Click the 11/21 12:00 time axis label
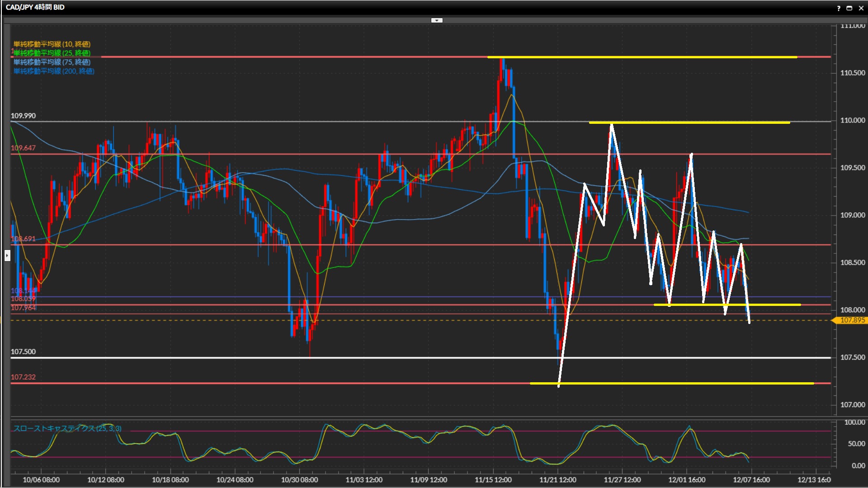The width and height of the screenshot is (868, 488). coord(557,480)
